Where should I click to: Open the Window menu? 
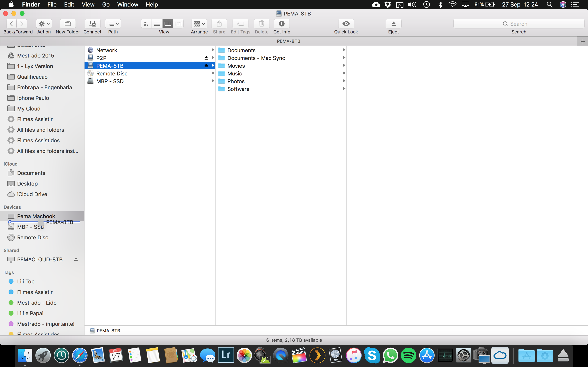click(x=128, y=4)
